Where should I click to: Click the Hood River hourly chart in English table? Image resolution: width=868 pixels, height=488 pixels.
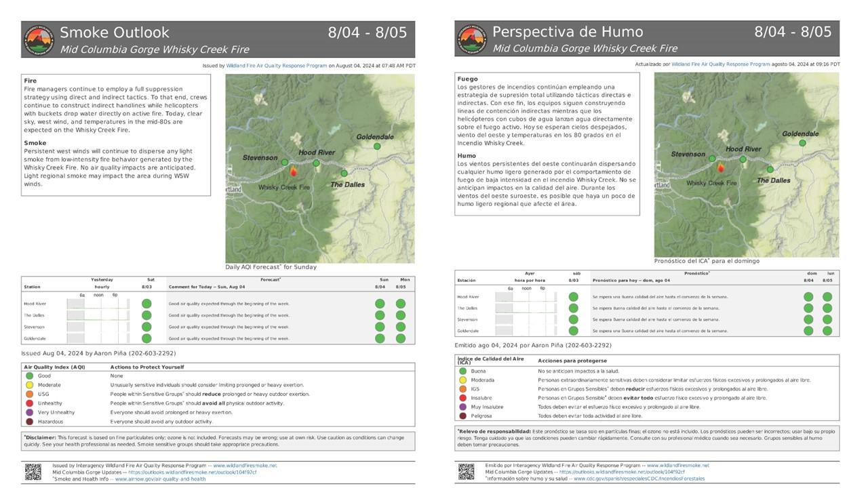98,304
